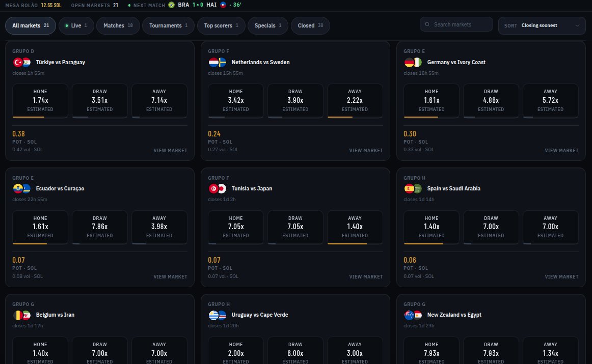
Task: Click the Tunisia vs Japan flags icon
Action: 218,188
